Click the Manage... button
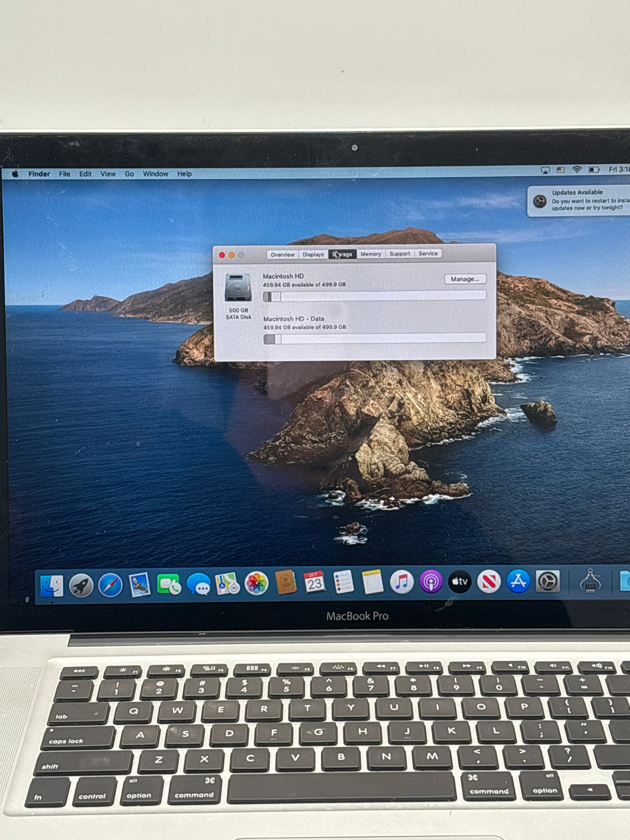The height and width of the screenshot is (840, 630). (465, 279)
